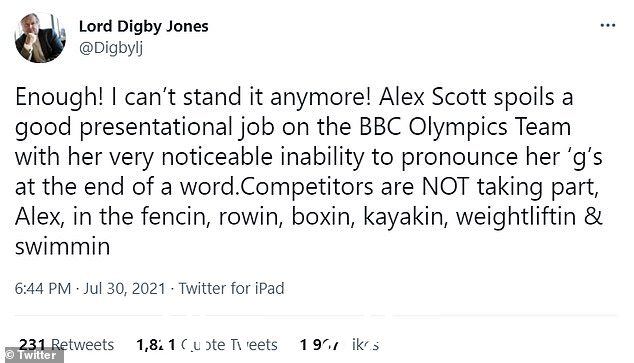Click the word Enough! in the tweet
Image resolution: width=634 pixels, height=363 pixels.
(x=59, y=98)
